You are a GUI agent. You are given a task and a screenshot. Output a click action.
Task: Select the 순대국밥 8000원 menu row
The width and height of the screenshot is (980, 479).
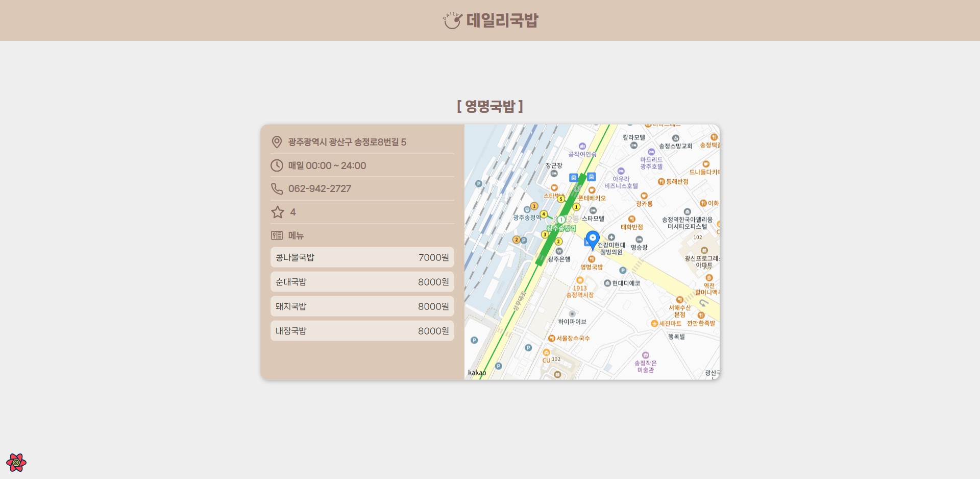[362, 282]
